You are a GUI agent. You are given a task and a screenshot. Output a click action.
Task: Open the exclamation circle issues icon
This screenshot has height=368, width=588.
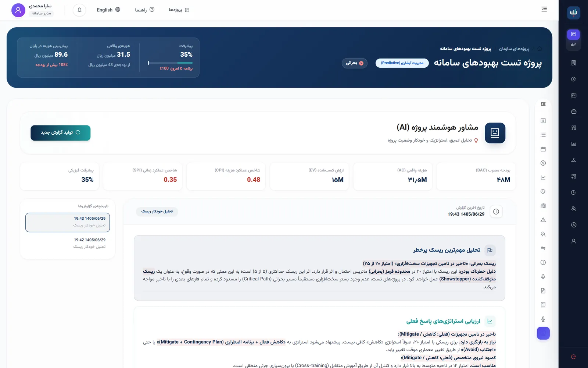543,262
